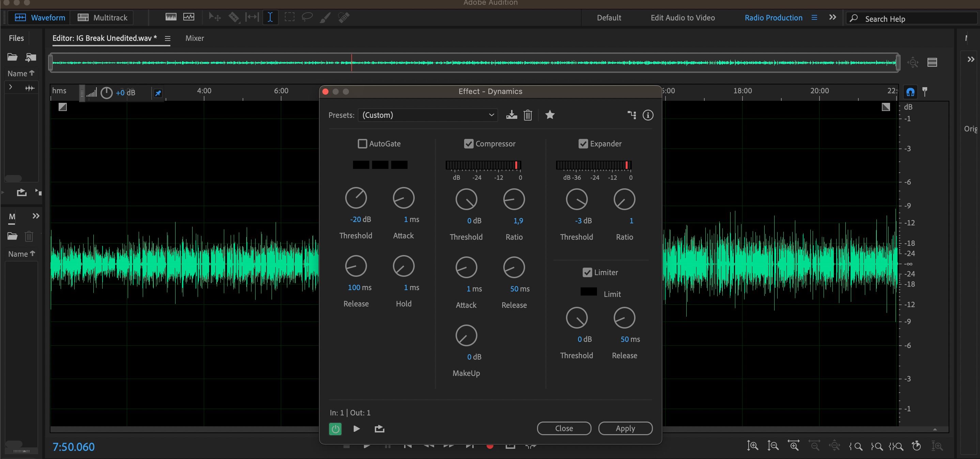Enable the AutoGate checkbox
Screen dimensions: 980x459
(x=363, y=144)
